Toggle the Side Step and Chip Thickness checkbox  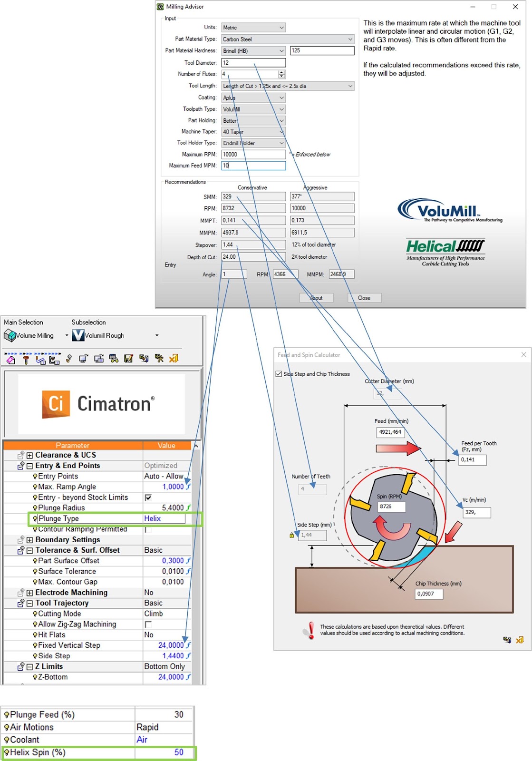pos(279,374)
